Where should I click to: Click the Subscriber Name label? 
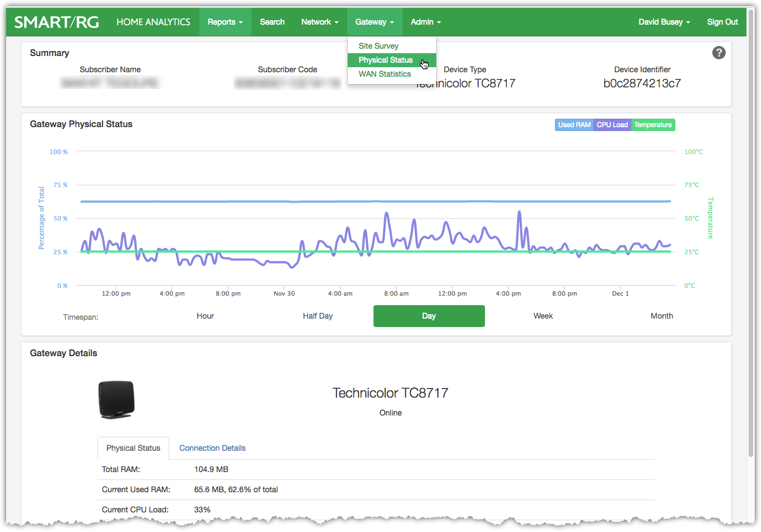(x=110, y=69)
